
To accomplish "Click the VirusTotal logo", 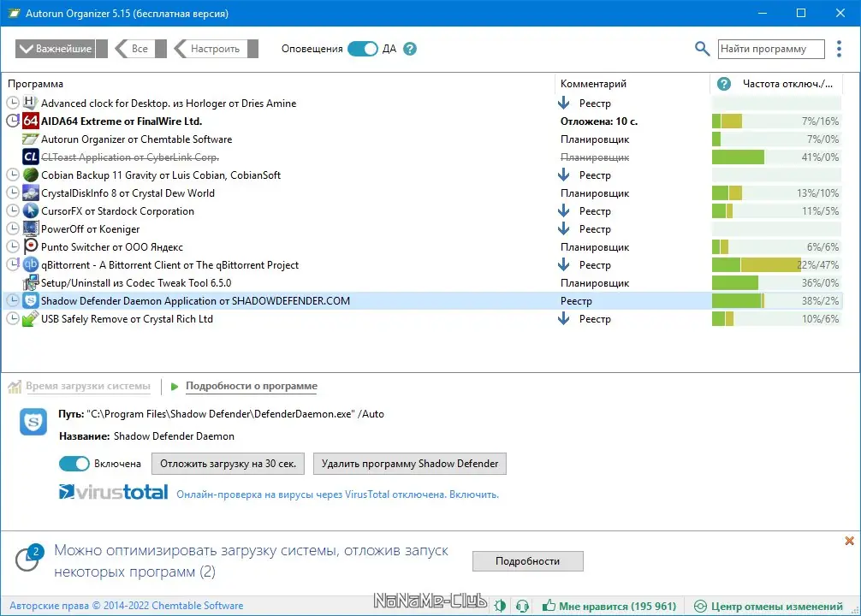I will [x=113, y=492].
